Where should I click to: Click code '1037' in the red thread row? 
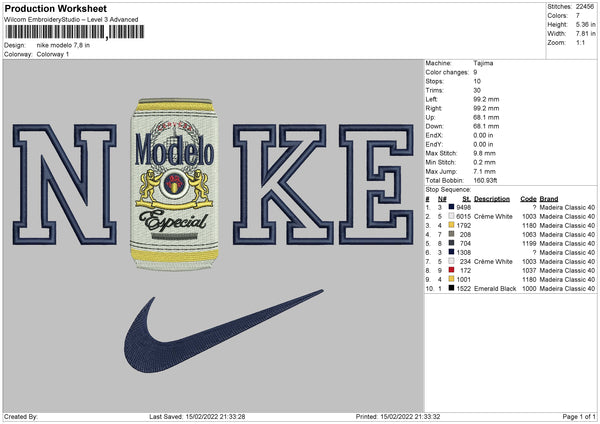point(529,271)
